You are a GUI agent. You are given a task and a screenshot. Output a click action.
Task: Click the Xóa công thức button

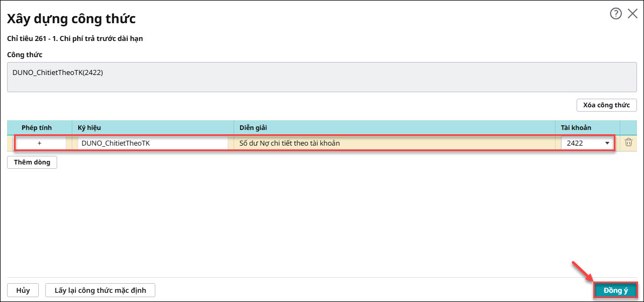tap(606, 105)
